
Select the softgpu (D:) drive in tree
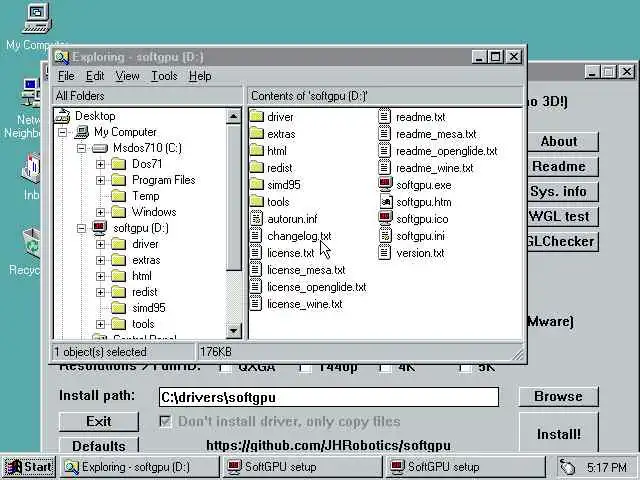coord(141,228)
